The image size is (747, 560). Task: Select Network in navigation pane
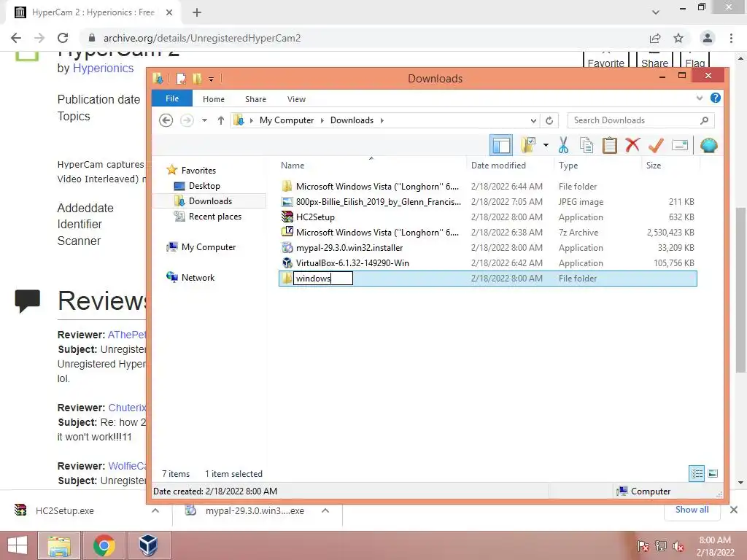pyautogui.click(x=198, y=278)
